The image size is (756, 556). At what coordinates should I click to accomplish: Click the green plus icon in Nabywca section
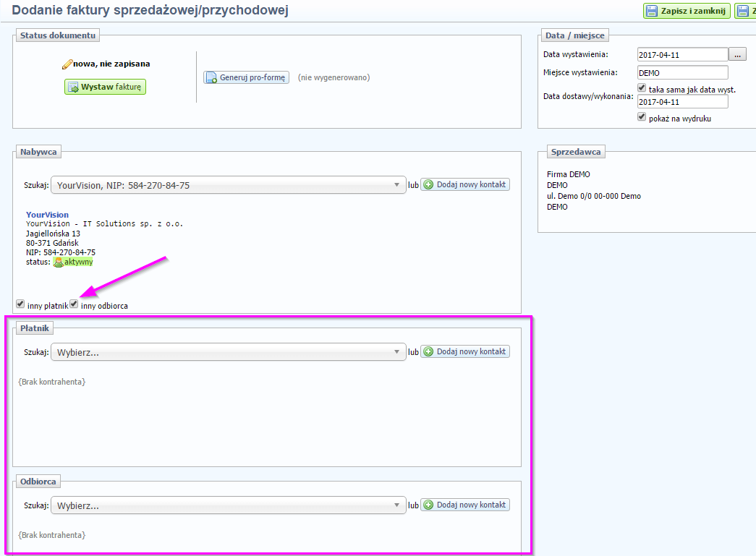pyautogui.click(x=428, y=184)
